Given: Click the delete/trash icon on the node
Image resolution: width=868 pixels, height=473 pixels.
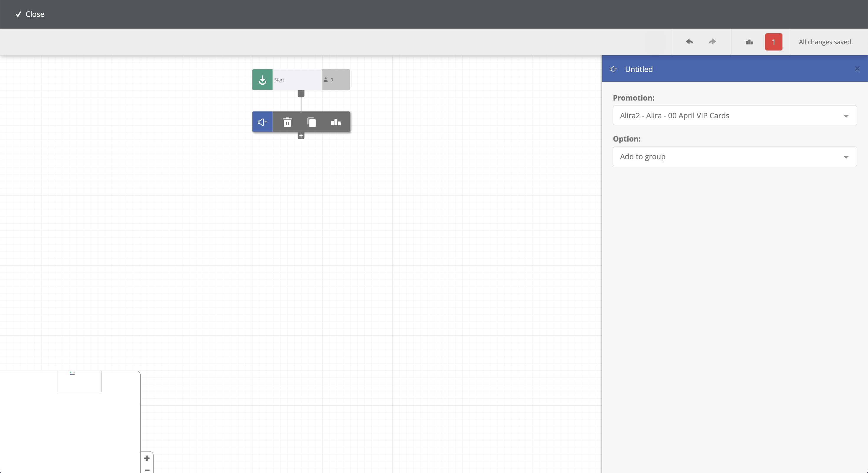Looking at the screenshot, I should [x=287, y=122].
